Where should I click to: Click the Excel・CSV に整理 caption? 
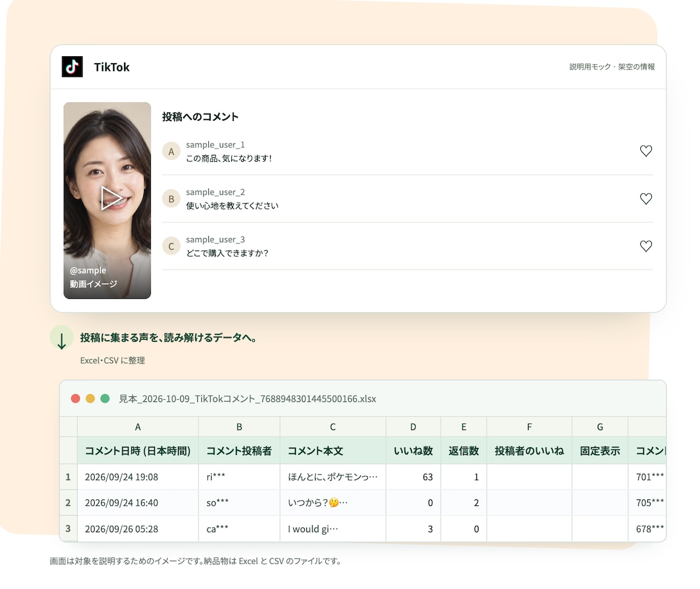[112, 360]
